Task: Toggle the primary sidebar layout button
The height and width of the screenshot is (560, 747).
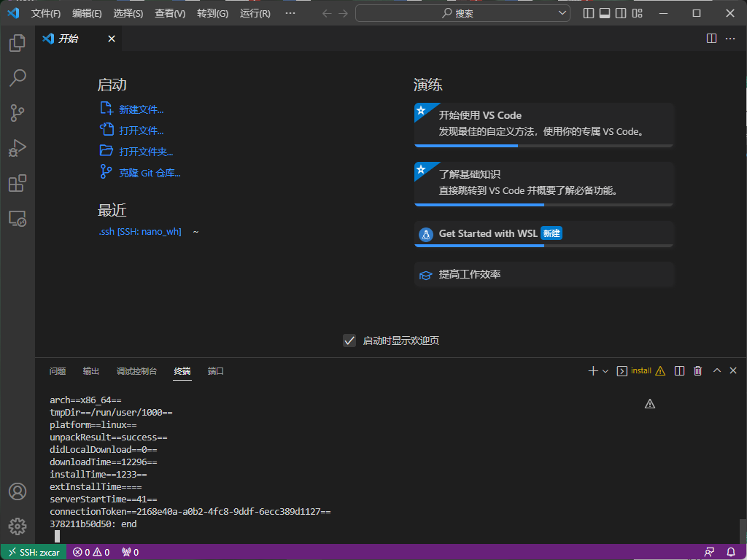Action: tap(589, 13)
